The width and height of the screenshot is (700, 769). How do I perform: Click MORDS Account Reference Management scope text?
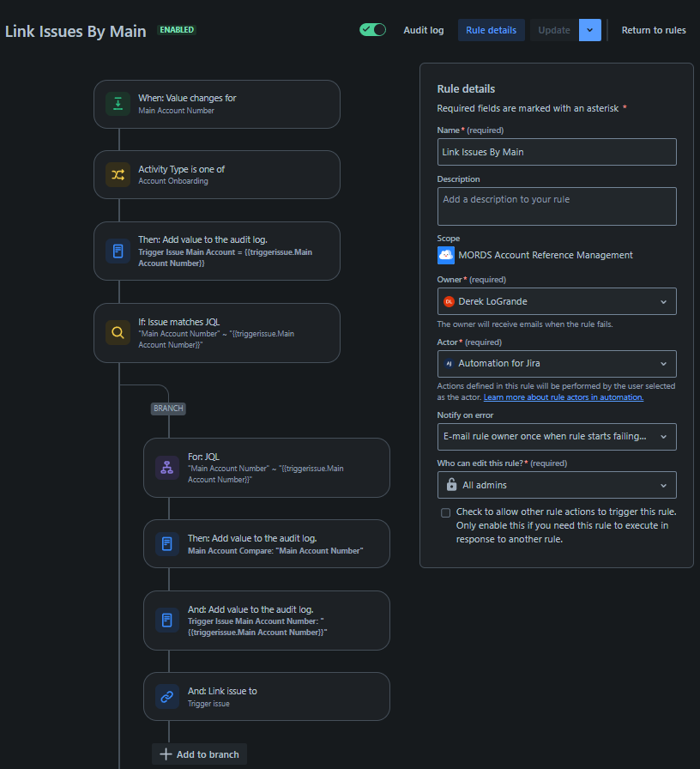pyautogui.click(x=546, y=255)
